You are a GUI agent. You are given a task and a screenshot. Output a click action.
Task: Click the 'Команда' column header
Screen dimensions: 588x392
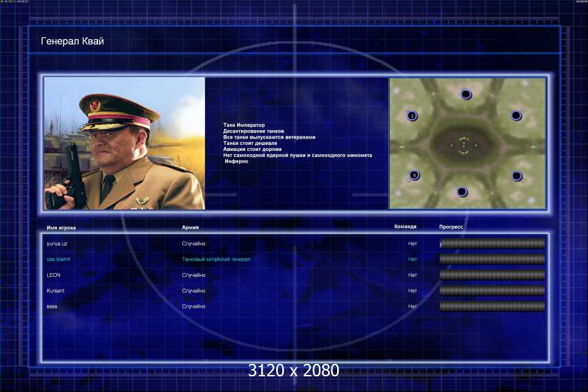(405, 227)
